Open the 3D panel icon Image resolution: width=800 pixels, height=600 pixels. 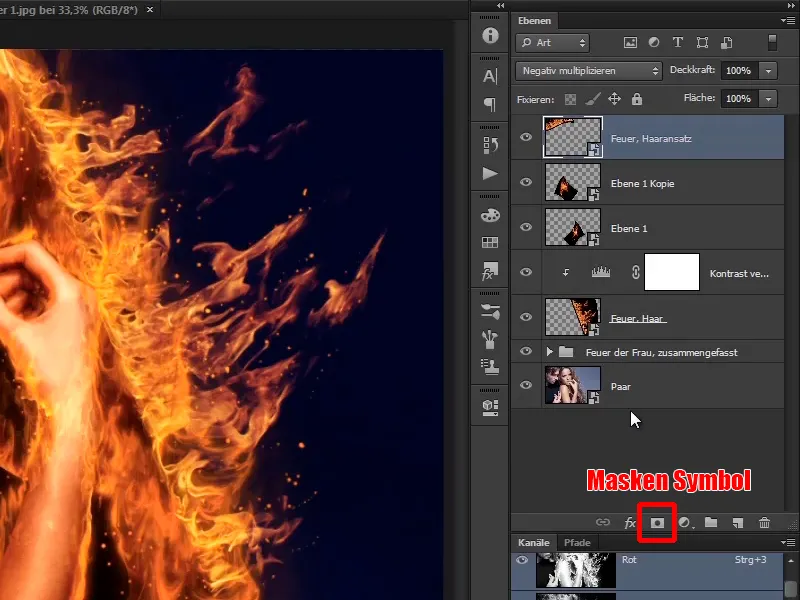pos(490,407)
